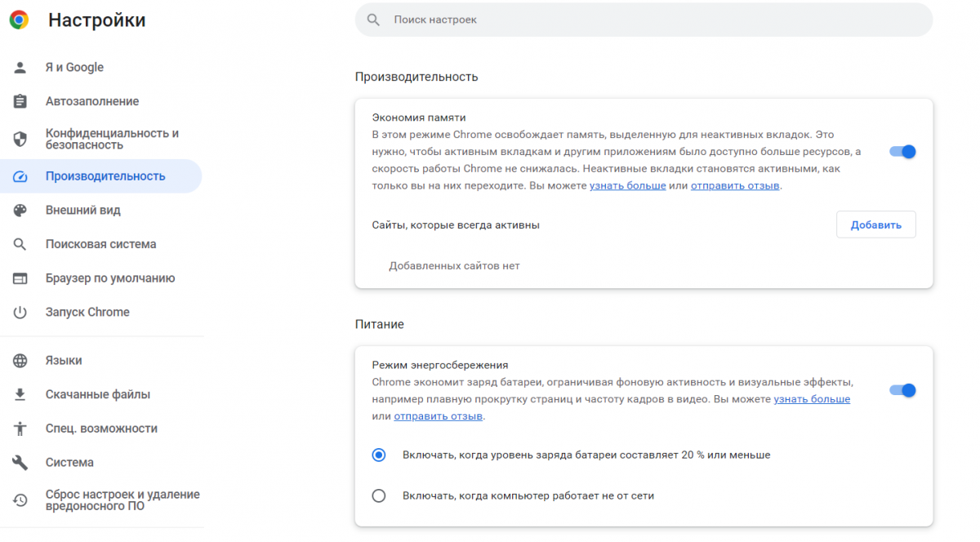Viewport: 980px width, 542px height.
Task: Click the person icon beside Я и Google
Action: [20, 68]
